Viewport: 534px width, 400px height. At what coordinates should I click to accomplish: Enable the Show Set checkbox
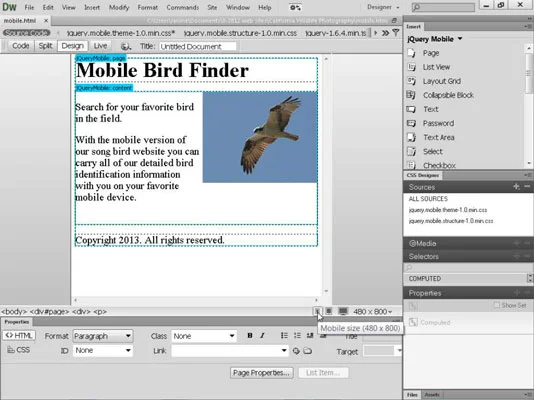click(x=497, y=305)
